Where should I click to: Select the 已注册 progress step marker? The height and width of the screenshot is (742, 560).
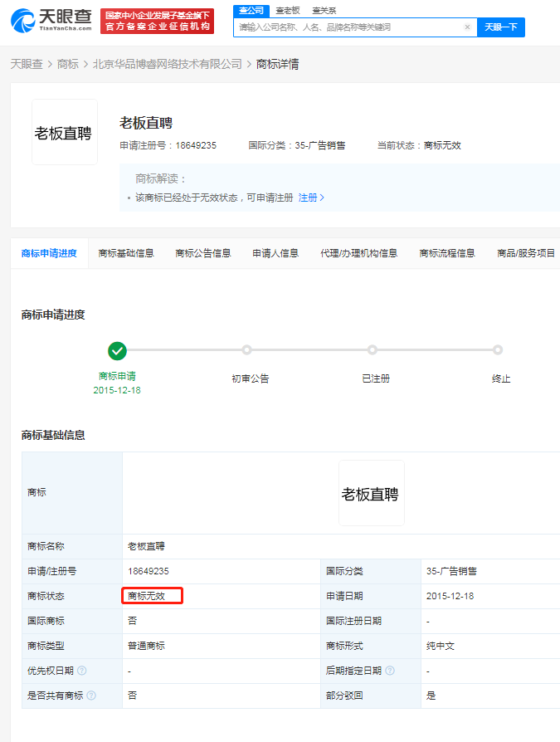373,350
